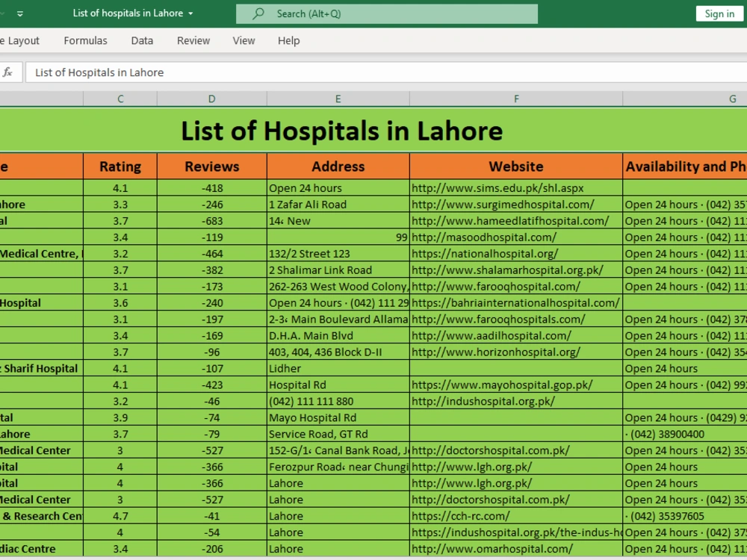The height and width of the screenshot is (560, 747).
Task: Select column D header
Action: pos(211,99)
